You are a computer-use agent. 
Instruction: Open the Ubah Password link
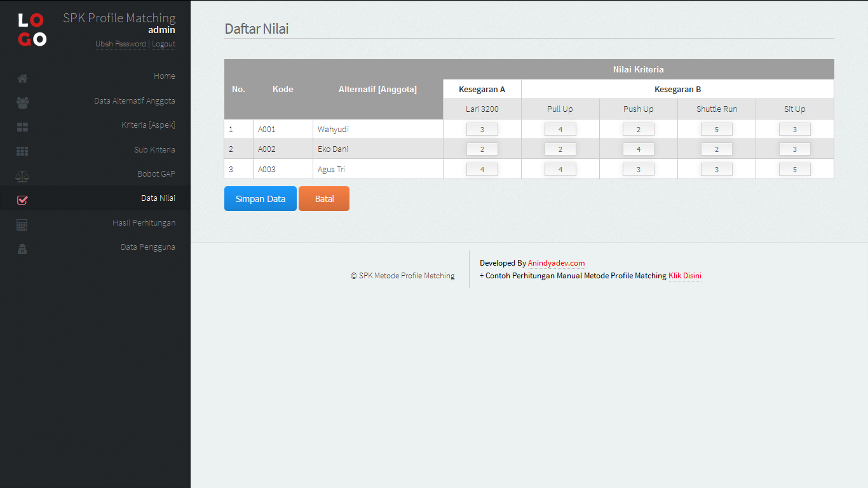121,44
